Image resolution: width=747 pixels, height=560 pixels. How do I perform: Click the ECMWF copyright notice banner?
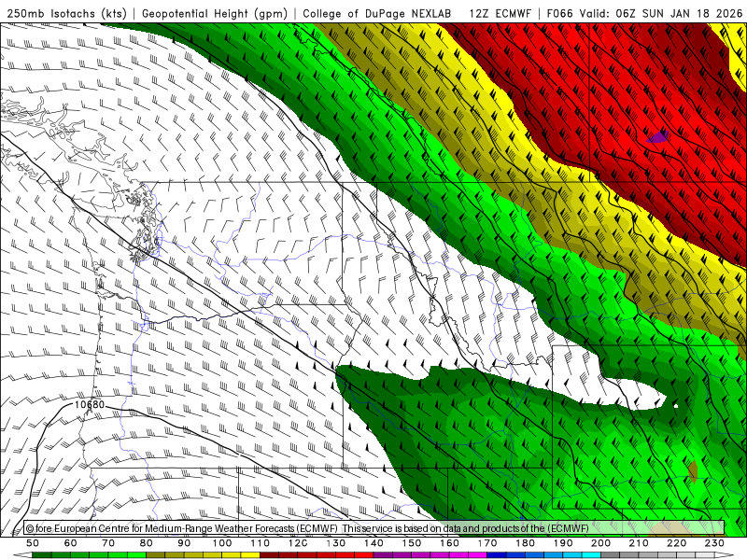click(x=374, y=528)
